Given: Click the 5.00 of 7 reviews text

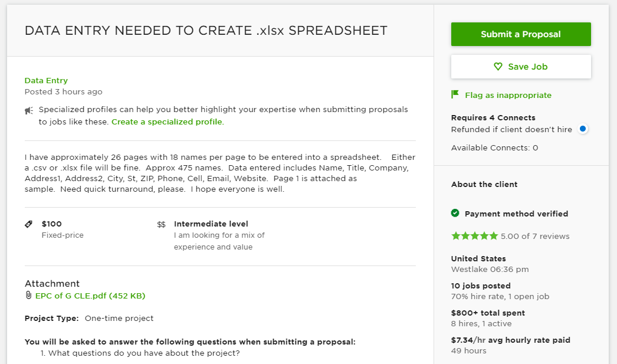Looking at the screenshot, I should (535, 237).
